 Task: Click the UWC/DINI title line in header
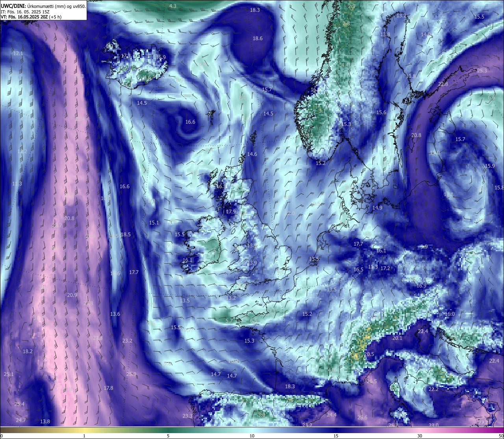pos(43,6)
